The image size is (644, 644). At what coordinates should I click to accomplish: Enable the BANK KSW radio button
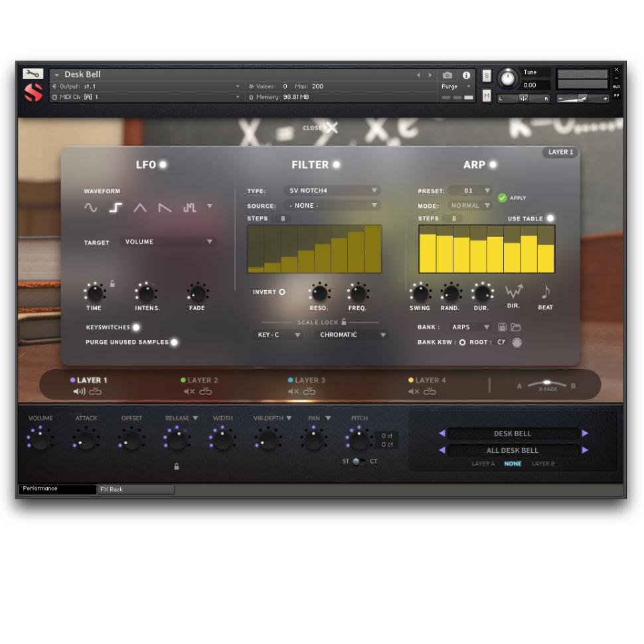463,342
